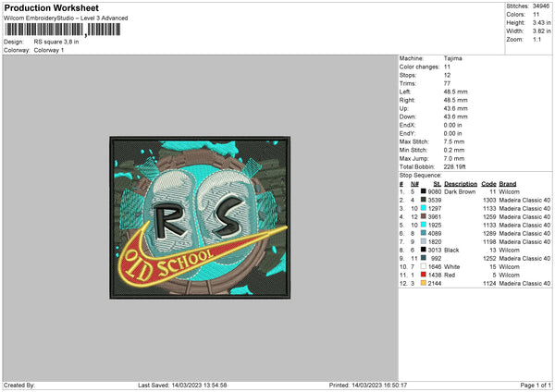Click the 'Description' column header
555x392 pixels.
461,184
